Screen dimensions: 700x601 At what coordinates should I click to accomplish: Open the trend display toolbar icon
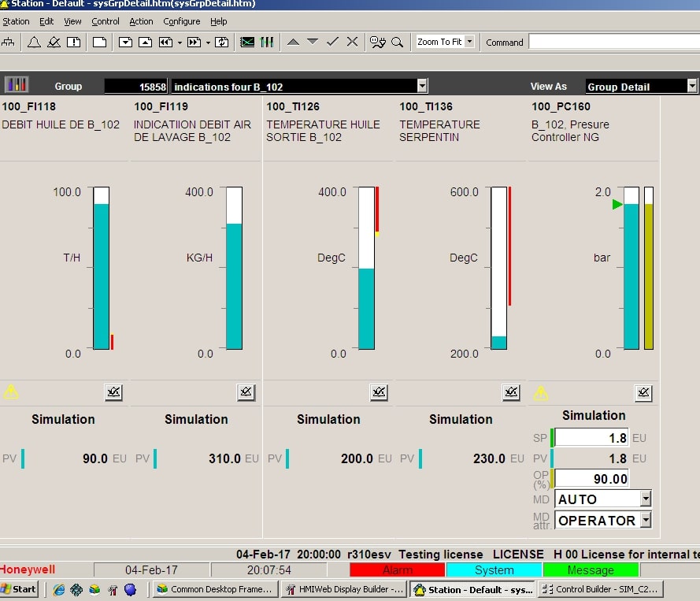[247, 42]
